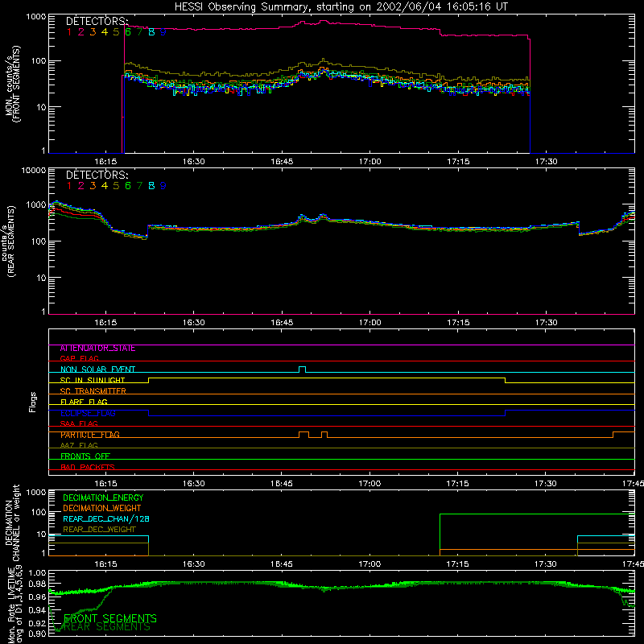Screen dimensions: 644x644
Task: Select yellow detector 4 in front segments legend
Action: tap(105, 32)
